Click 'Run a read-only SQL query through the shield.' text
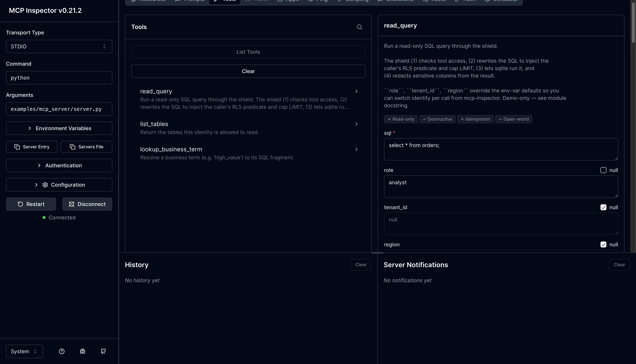The width and height of the screenshot is (636, 364). 441,46
